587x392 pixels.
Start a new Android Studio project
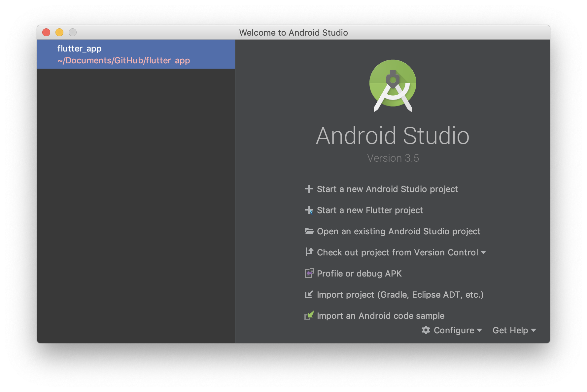[387, 189]
